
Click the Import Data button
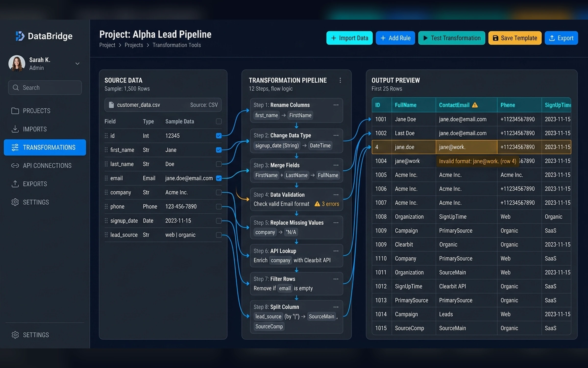349,38
